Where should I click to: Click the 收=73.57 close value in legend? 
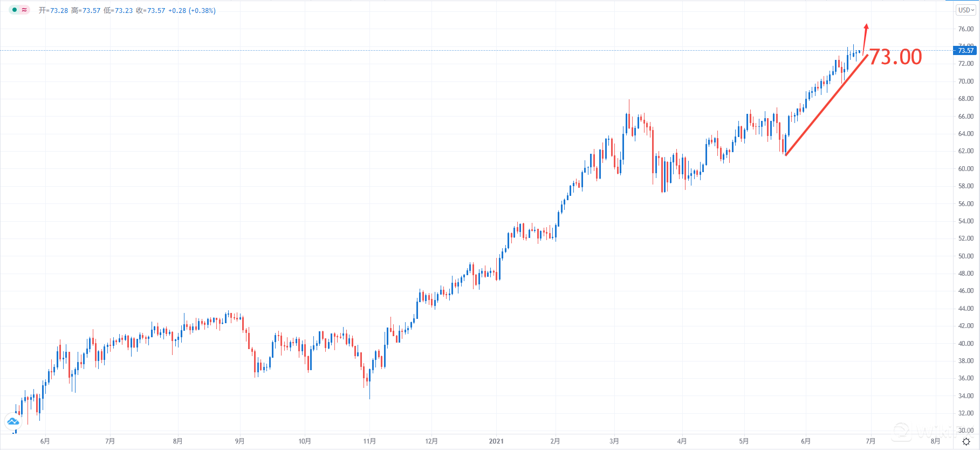[150, 11]
